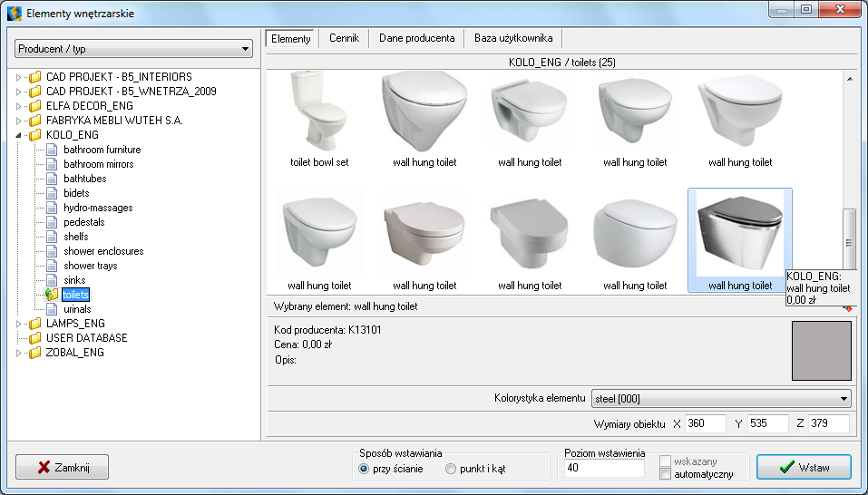This screenshot has width=868, height=495.
Task: Click the USER DATABASE folder icon
Action: (35, 338)
